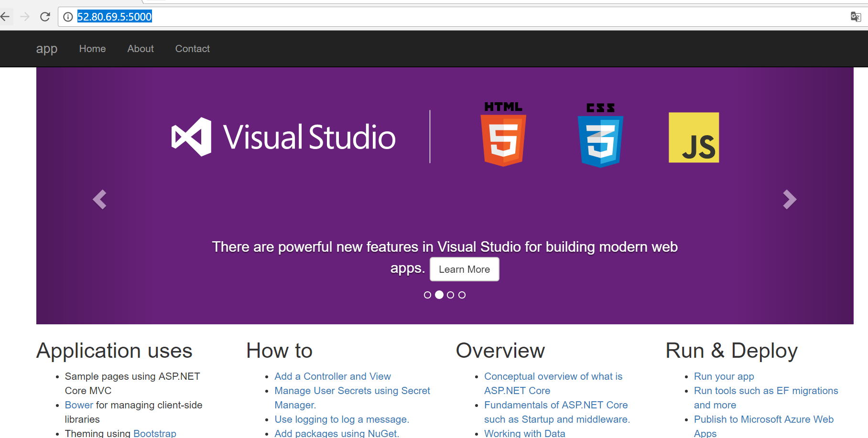Open 'Run tools such as EF migrations' link
This screenshot has width=868, height=438.
766,398
